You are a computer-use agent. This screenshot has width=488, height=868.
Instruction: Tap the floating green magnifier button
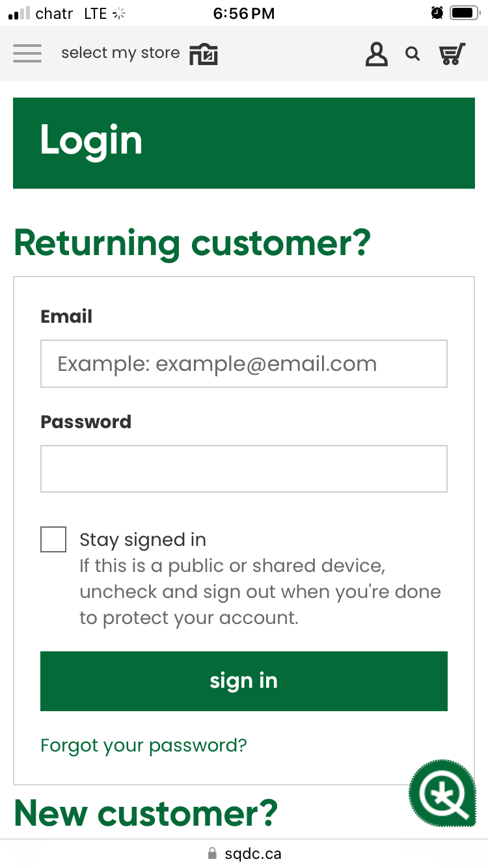coord(442,793)
